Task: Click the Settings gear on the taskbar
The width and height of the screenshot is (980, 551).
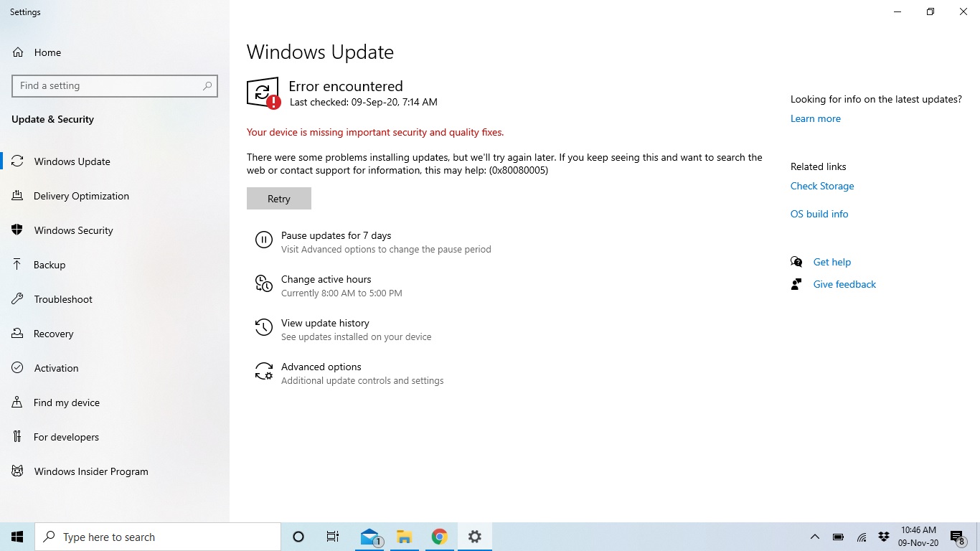Action: tap(474, 537)
